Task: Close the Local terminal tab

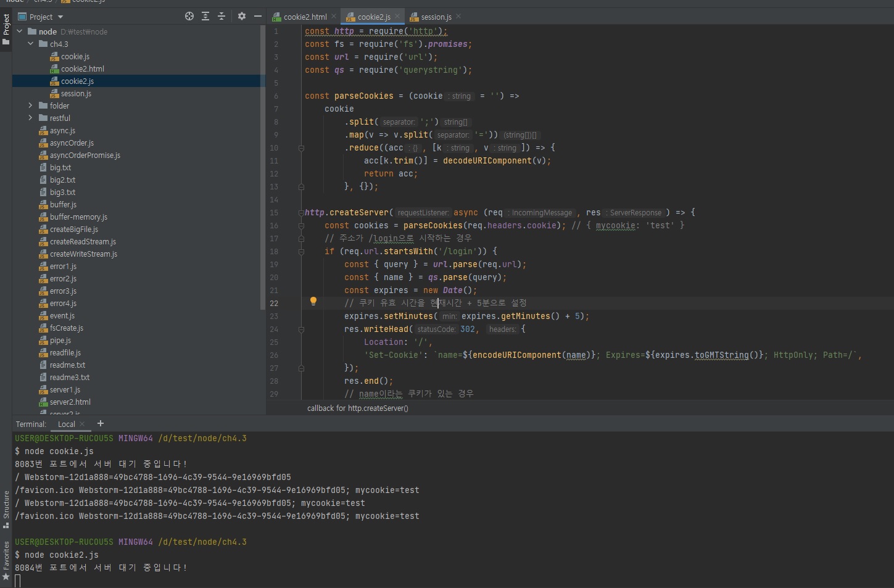Action: pyautogui.click(x=82, y=424)
